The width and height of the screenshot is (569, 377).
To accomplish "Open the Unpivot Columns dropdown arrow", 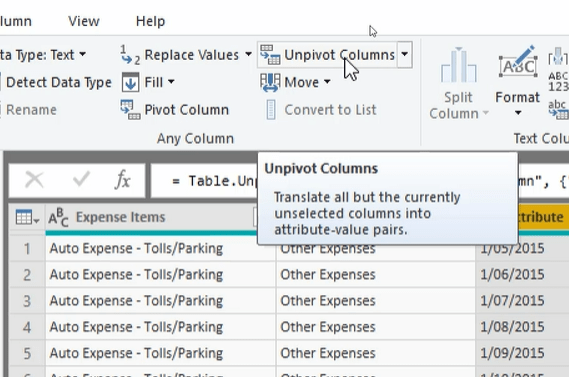I will click(405, 55).
